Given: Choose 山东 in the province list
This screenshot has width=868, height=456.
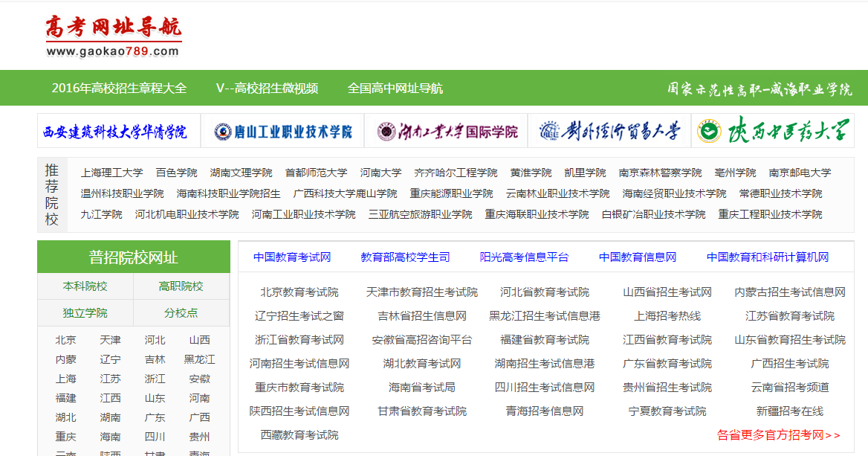Looking at the screenshot, I should coord(155,399).
